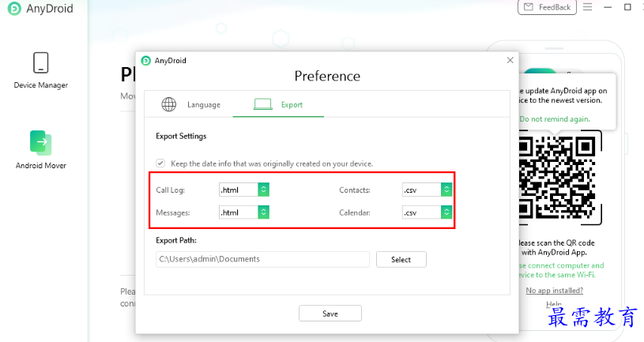Switch to the Export tab
This screenshot has height=342, width=644.
point(278,105)
